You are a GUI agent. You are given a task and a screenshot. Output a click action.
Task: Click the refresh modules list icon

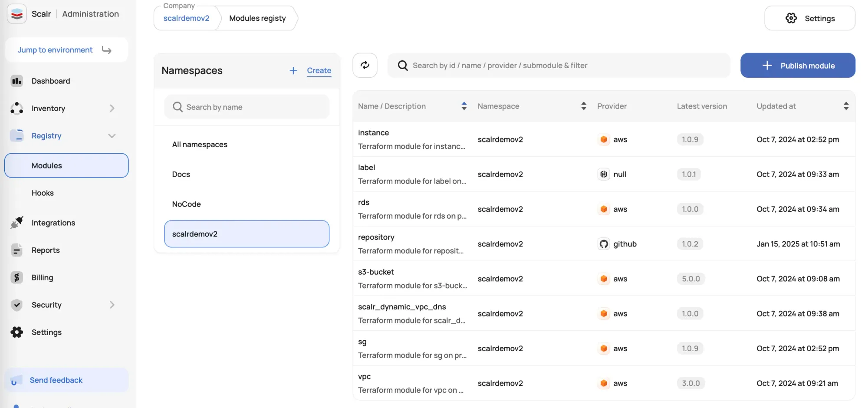(365, 65)
